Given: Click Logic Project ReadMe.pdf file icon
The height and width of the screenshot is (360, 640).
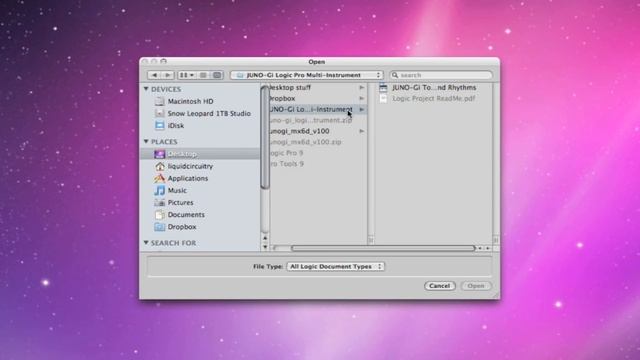Looking at the screenshot, I should click(x=383, y=98).
